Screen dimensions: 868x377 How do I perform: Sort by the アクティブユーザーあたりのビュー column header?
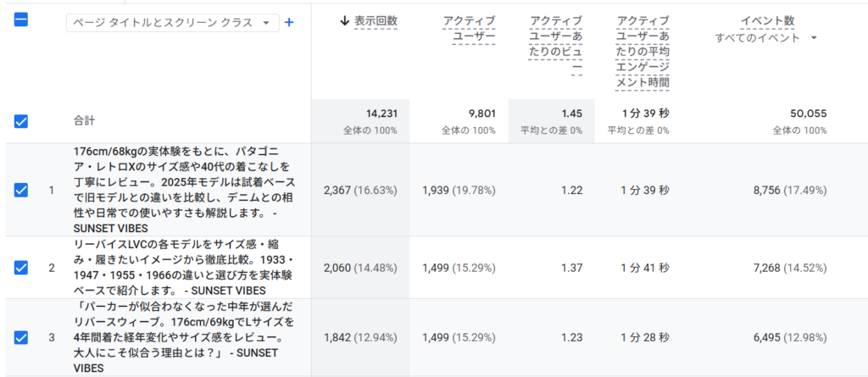tap(555, 44)
